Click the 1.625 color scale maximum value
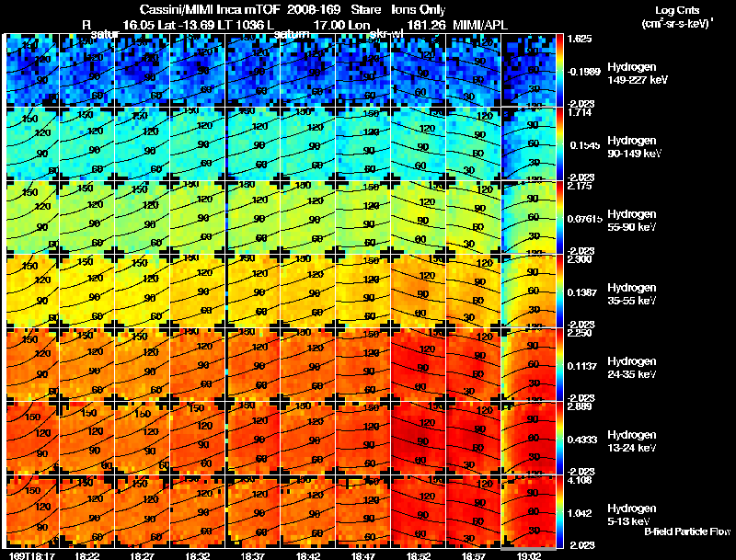736x560 pixels. coord(580,39)
